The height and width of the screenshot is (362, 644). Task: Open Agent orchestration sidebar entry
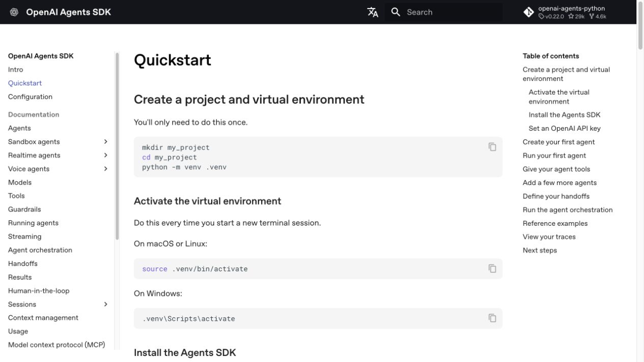[x=40, y=250]
